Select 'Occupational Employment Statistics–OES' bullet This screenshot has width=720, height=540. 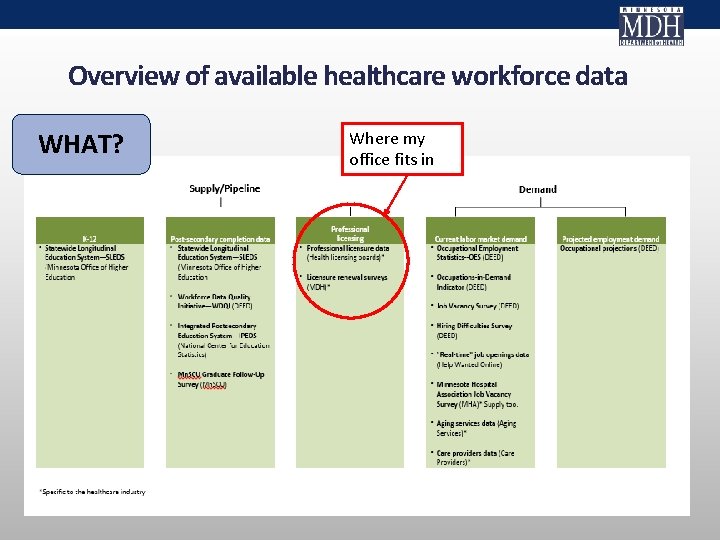(x=477, y=253)
